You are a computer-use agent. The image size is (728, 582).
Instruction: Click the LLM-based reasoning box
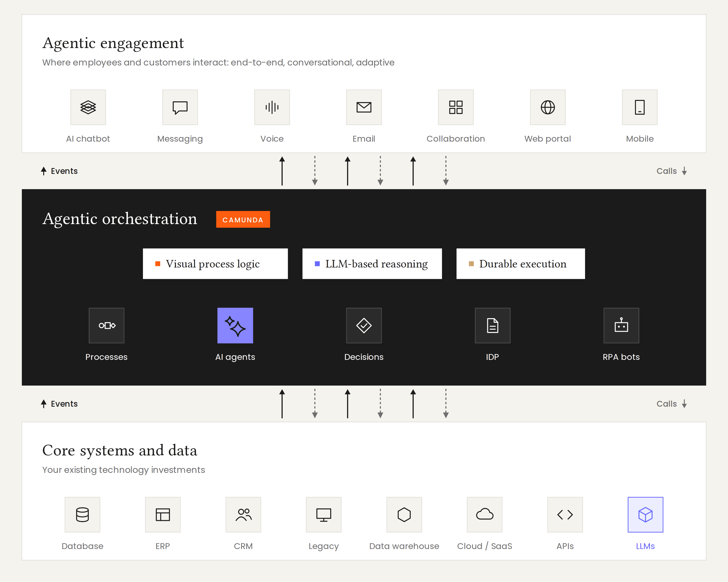click(x=372, y=264)
